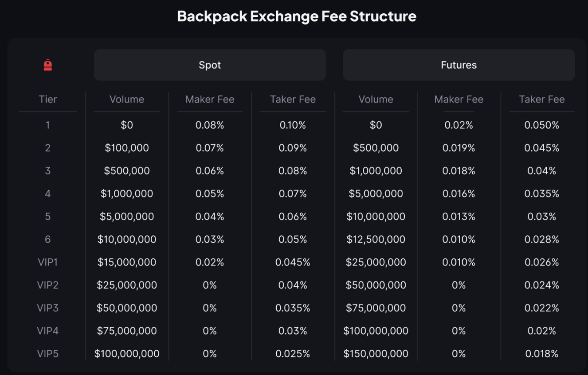Select the VIP5 tier row label
The width and height of the screenshot is (588, 375).
[x=48, y=354]
